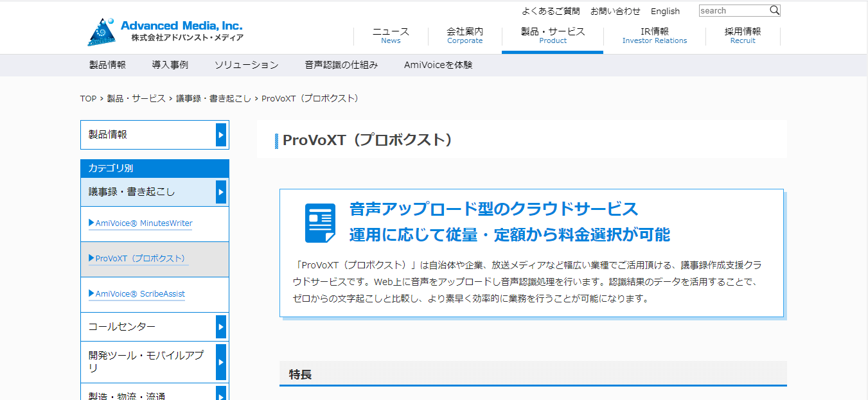
Task: Click the ProVoXT（プロボクスト） page heading
Action: pos(368,139)
